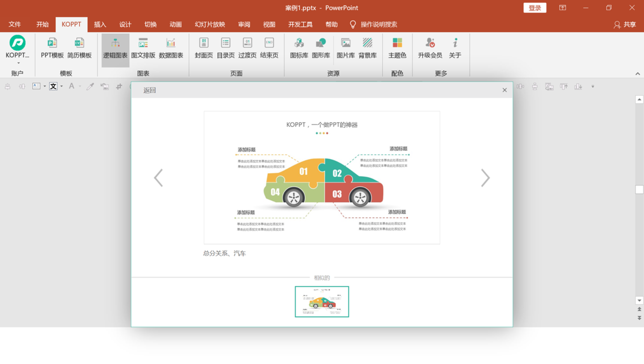Open 简历模板 resume templates
This screenshot has width=644, height=364.
point(79,48)
